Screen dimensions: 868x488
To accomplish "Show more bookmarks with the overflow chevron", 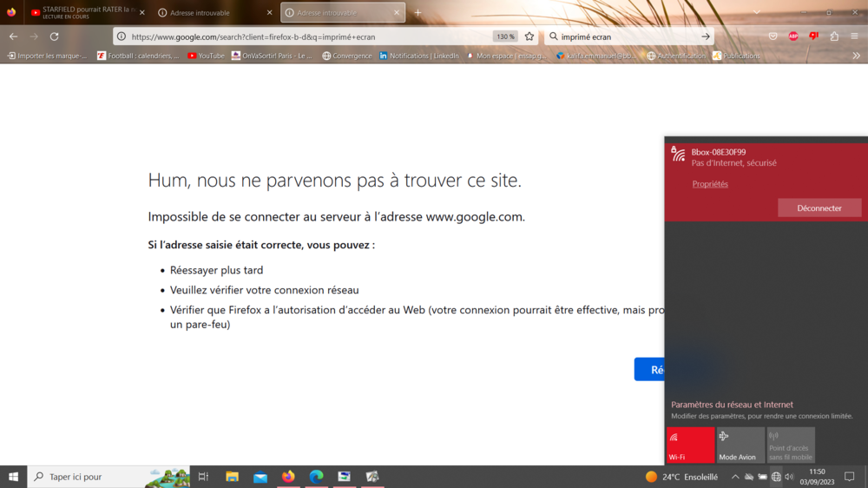I will (x=856, y=56).
